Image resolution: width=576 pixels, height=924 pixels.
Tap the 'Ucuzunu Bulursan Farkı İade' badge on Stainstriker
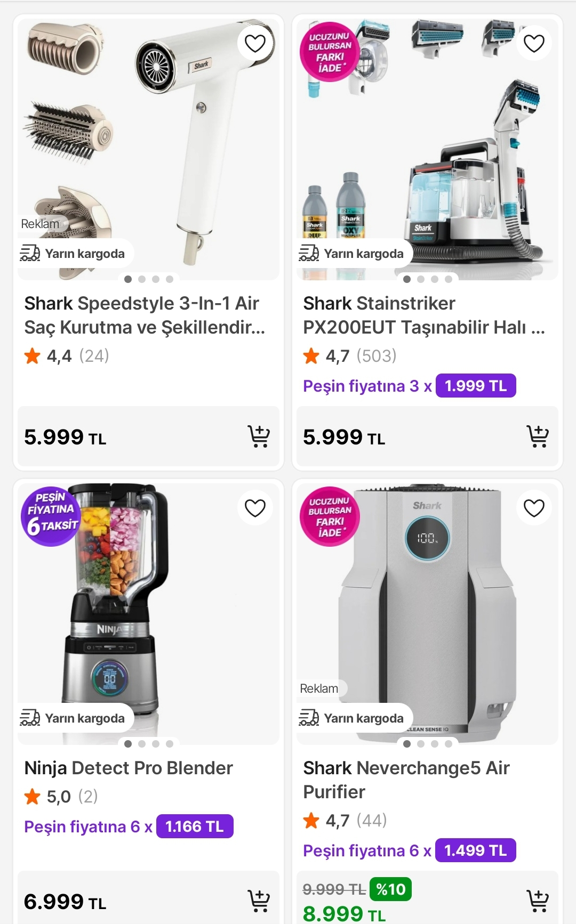pos(330,52)
